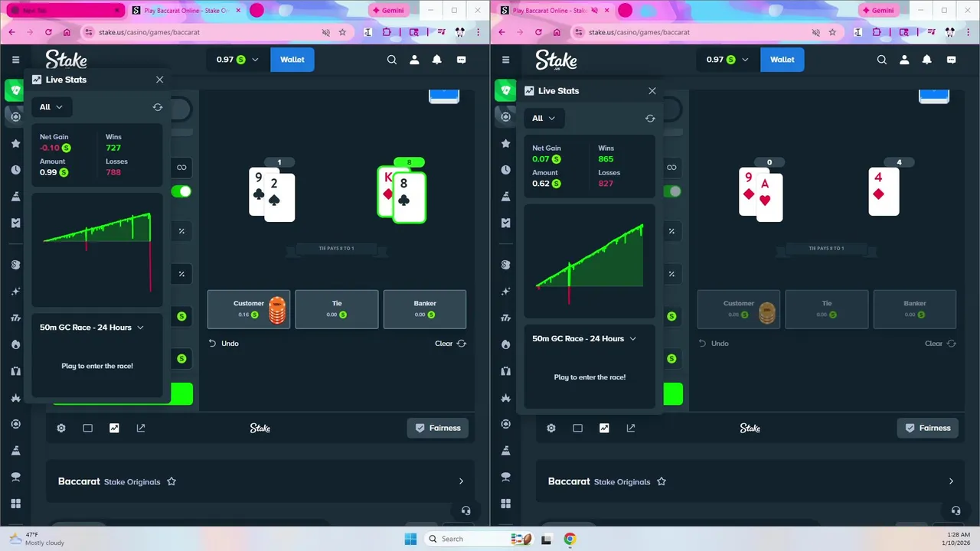Open Fairness button in left window
The width and height of the screenshot is (980, 551).
click(438, 428)
